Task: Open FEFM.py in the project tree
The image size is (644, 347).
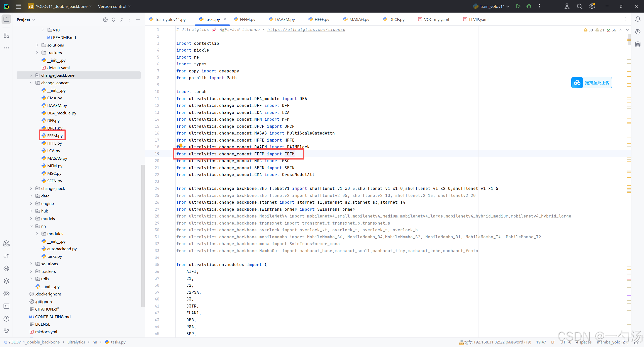Action: [x=55, y=136]
